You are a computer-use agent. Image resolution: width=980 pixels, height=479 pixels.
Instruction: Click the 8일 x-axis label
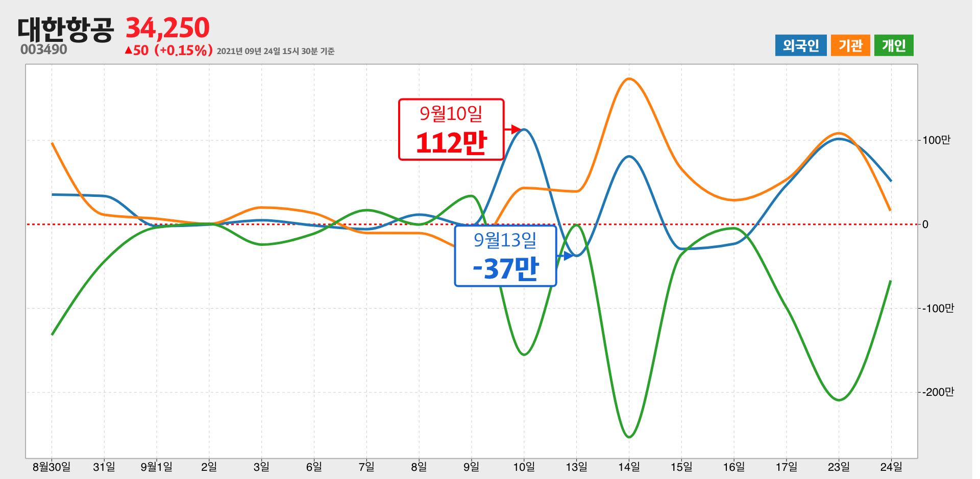(x=419, y=467)
